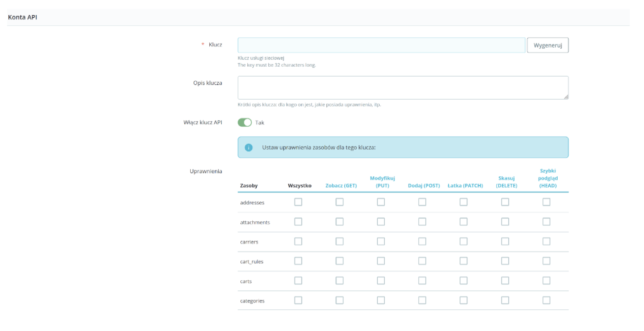
Task: Enable Modyfikuj (PUT) for carriers
Action: (x=381, y=242)
